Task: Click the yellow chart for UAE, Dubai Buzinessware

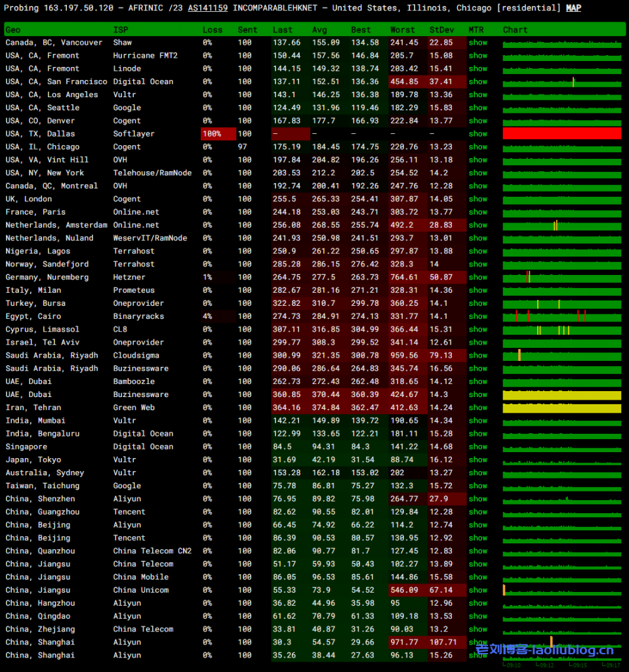Action: pyautogui.click(x=561, y=395)
